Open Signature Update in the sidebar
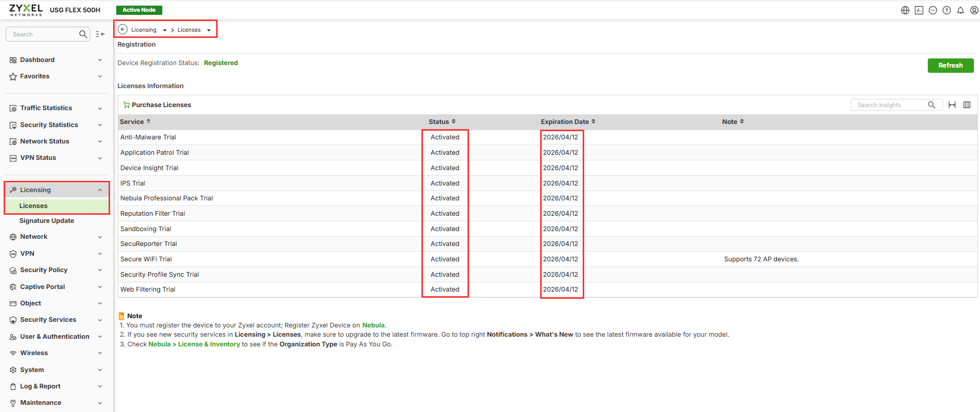980x412 pixels. (x=47, y=221)
